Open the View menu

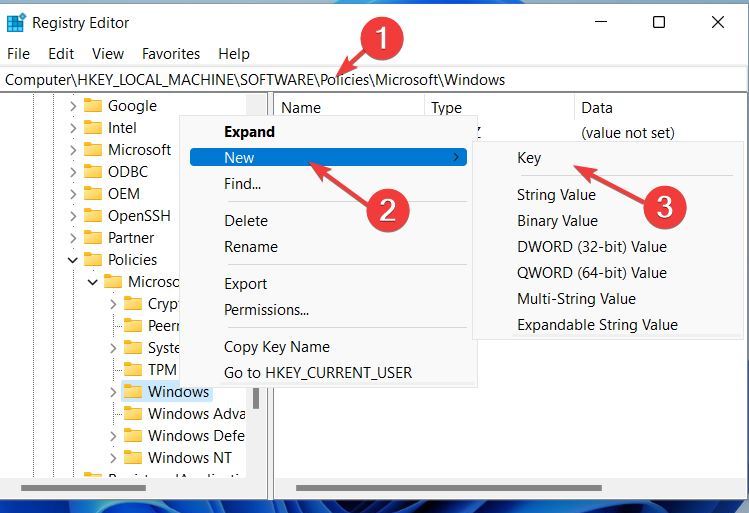click(x=107, y=53)
